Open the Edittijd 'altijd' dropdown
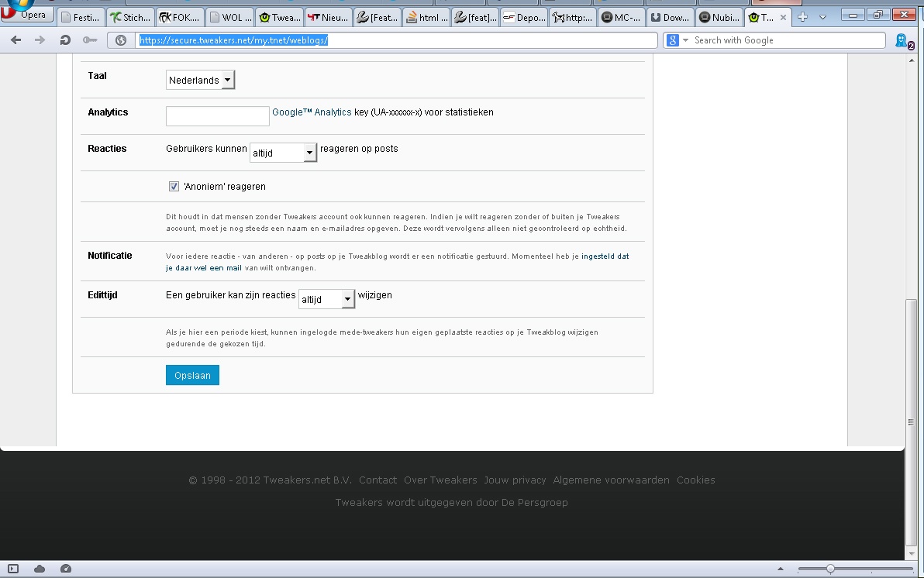The height and width of the screenshot is (578, 924). pos(326,299)
